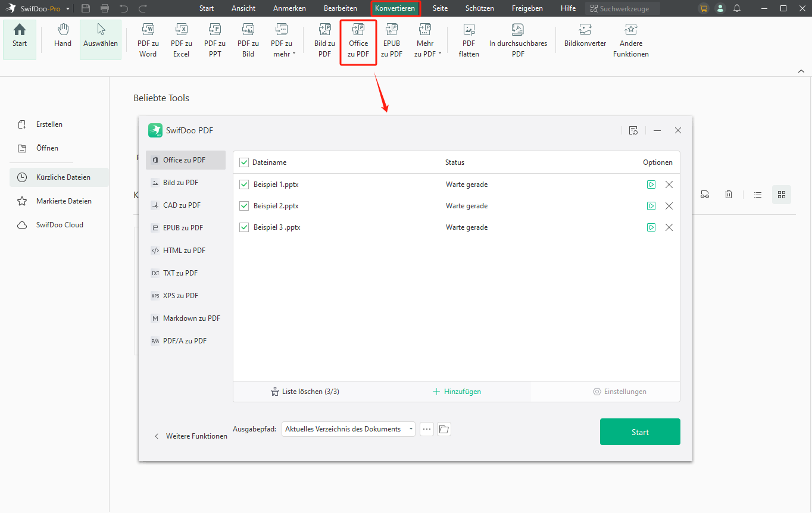Open the Freigeben tab

pos(527,8)
